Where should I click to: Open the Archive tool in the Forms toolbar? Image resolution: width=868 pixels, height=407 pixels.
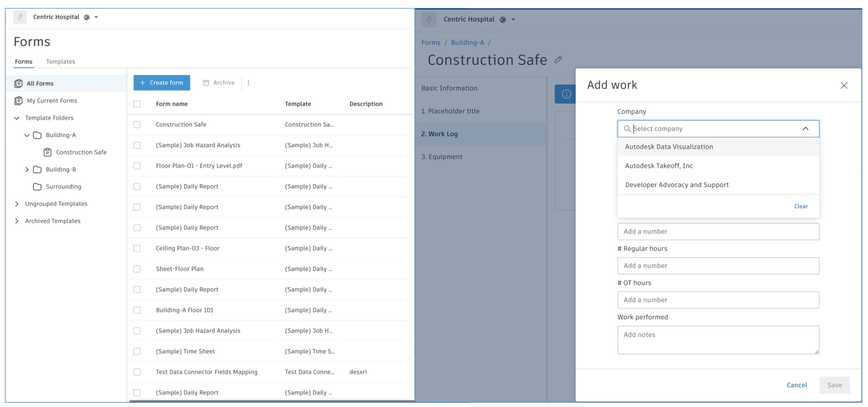(218, 82)
